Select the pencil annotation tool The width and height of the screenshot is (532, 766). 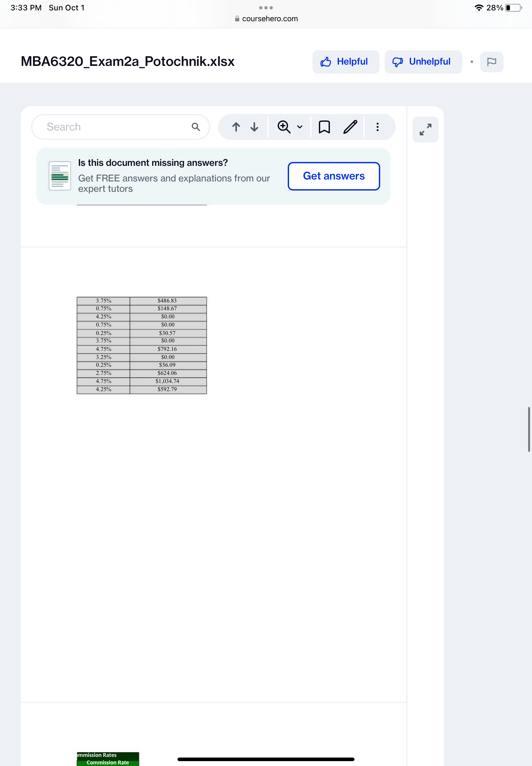[x=350, y=127]
